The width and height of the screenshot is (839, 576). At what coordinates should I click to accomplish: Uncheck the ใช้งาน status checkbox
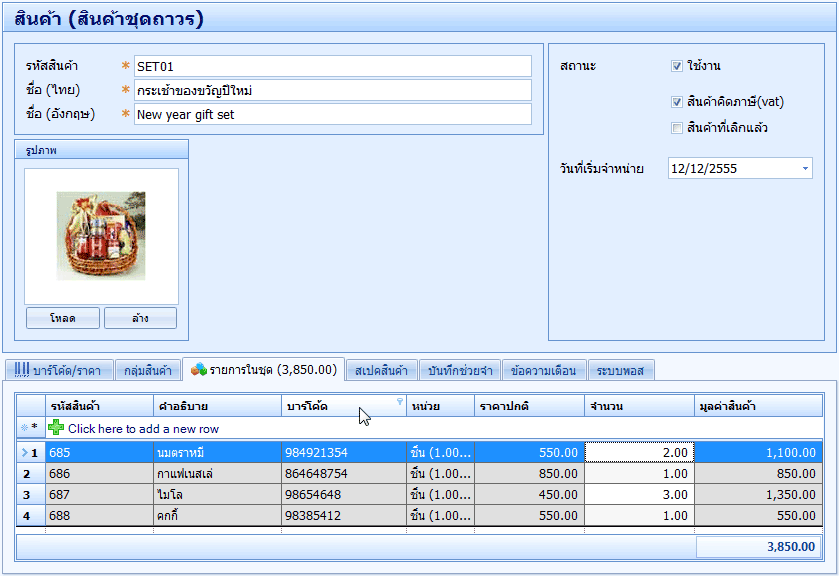(x=677, y=66)
